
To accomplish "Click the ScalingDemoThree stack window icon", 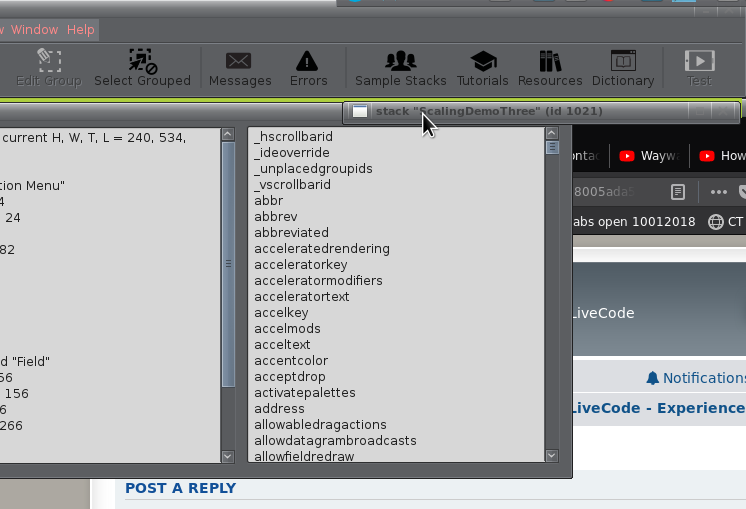I will click(x=360, y=111).
